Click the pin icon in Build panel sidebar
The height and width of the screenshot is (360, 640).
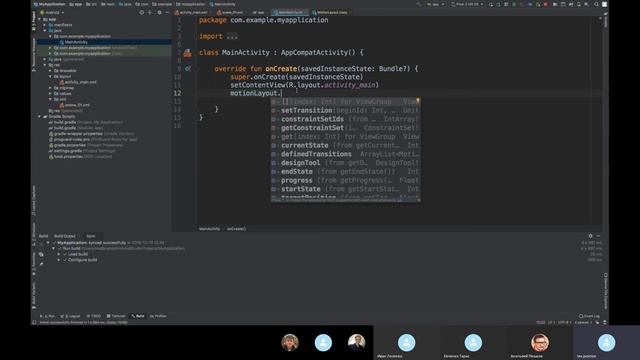pos(41,264)
